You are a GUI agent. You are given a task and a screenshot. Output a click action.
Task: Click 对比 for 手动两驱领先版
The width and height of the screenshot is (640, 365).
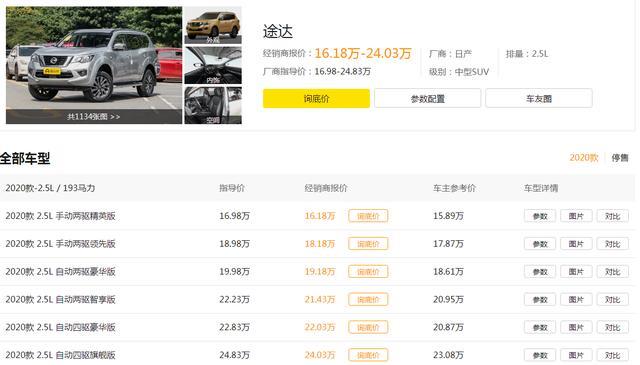point(612,244)
